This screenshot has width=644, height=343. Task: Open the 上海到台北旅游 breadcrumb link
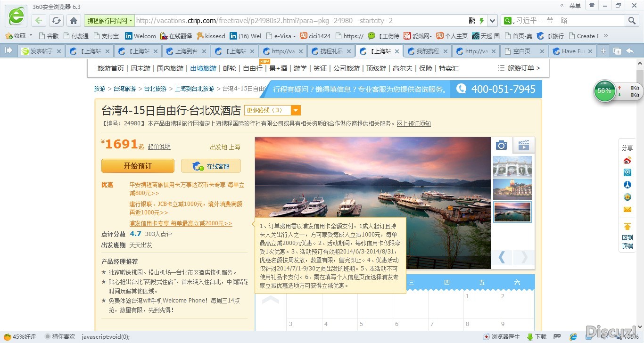(x=194, y=89)
